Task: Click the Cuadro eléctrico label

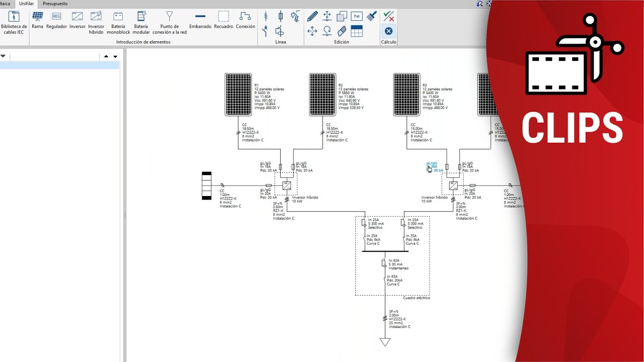Action: coord(417,298)
